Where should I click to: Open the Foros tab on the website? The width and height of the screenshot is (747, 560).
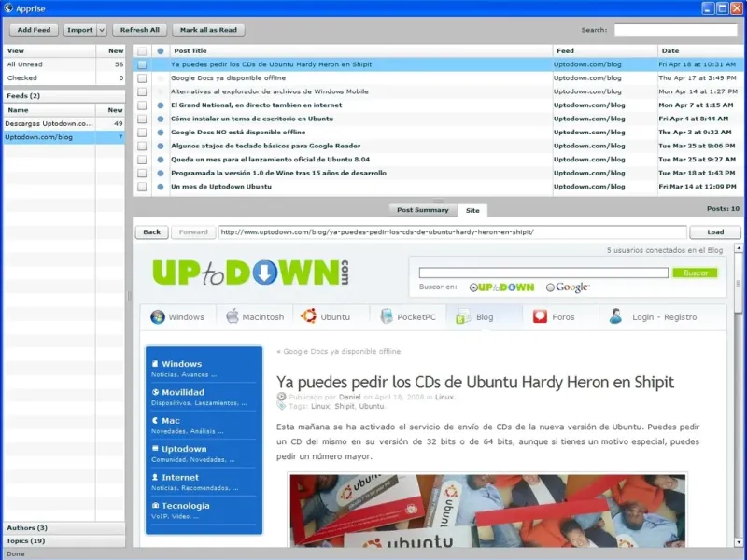[x=560, y=317]
